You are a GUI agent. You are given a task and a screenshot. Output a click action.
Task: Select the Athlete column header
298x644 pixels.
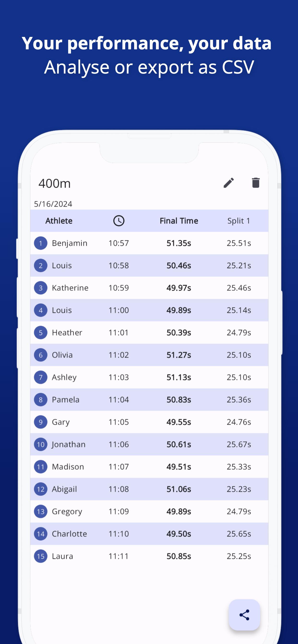[59, 221]
